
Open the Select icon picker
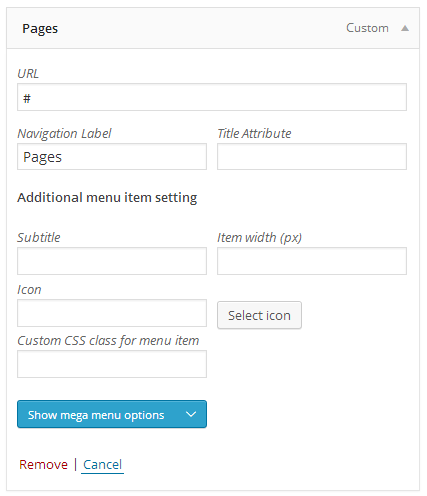pyautogui.click(x=259, y=315)
